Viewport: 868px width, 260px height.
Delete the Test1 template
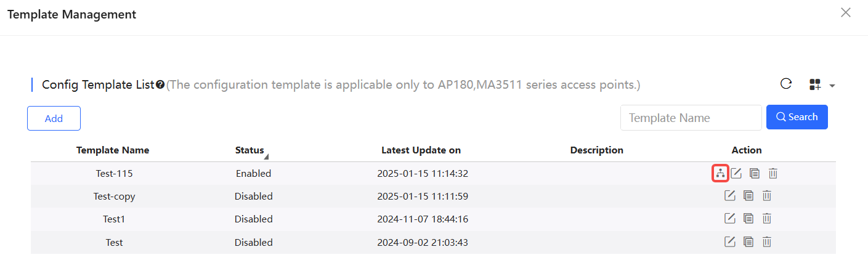(x=767, y=218)
